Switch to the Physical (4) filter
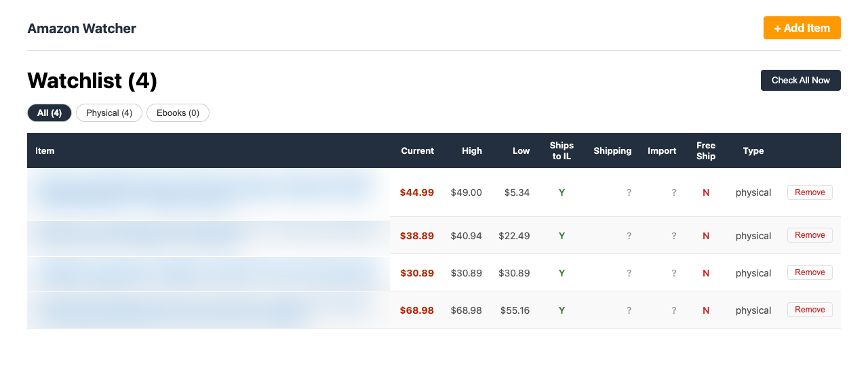868x391 pixels. coord(109,112)
